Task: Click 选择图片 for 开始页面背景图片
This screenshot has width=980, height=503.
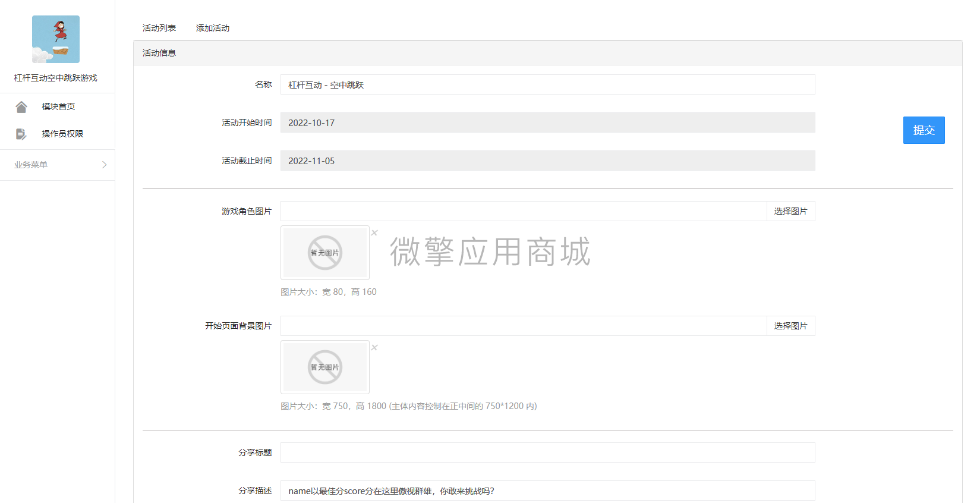Action: coord(790,326)
